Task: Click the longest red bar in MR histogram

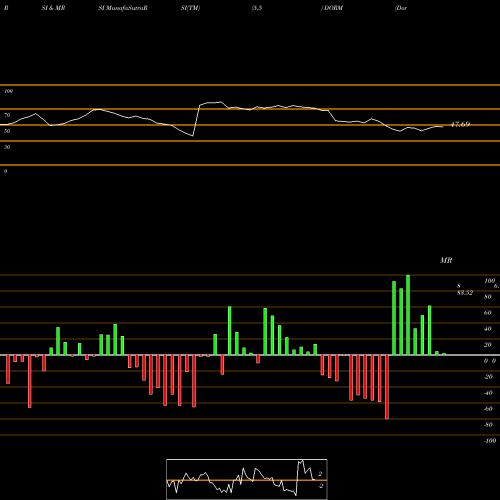Action: coord(387,387)
